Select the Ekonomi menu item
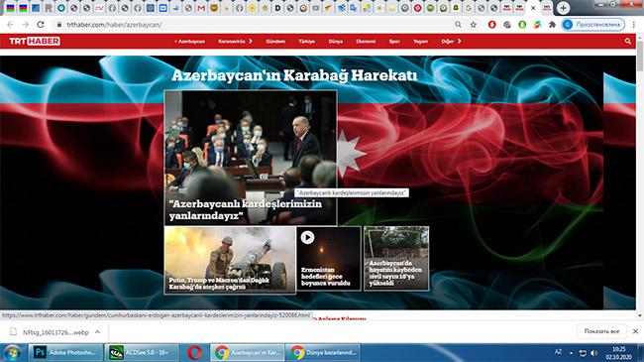Screen dimensions: 644x362 [366, 41]
